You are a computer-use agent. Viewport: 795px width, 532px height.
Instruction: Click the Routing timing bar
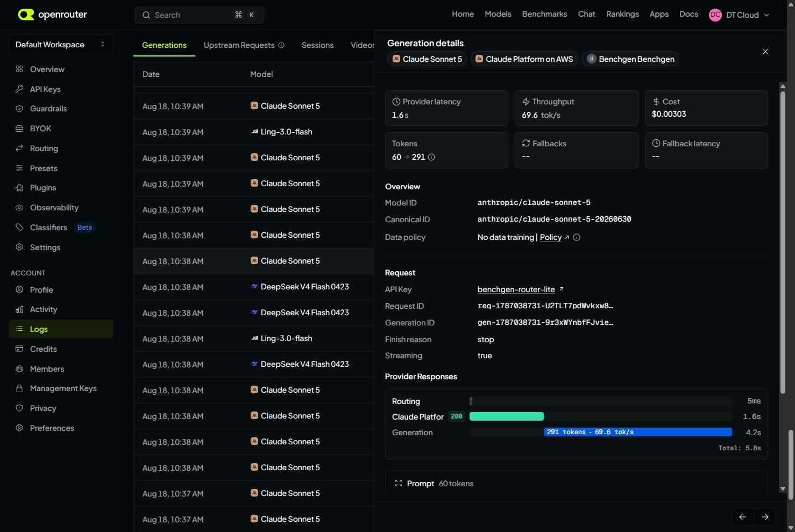[601, 401]
